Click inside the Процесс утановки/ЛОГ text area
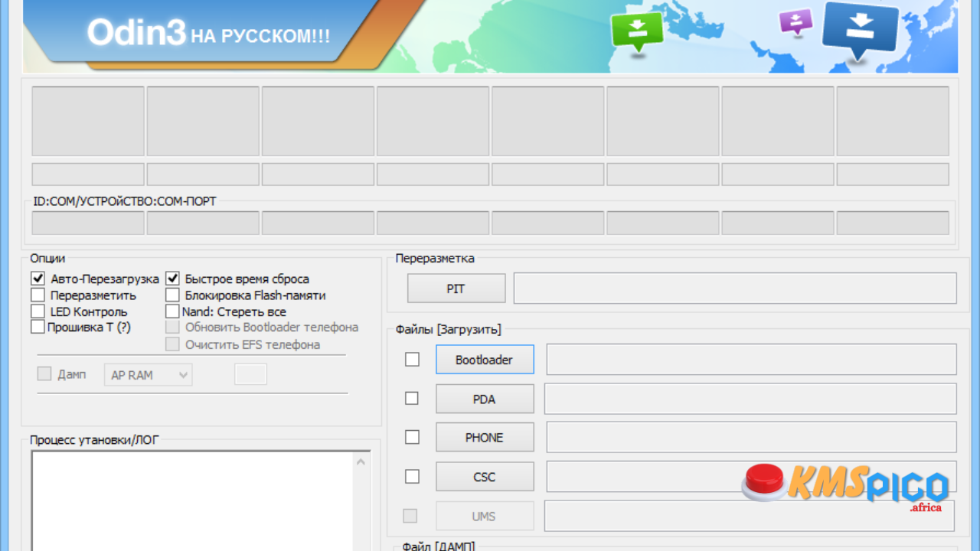The height and width of the screenshot is (551, 980). 193,501
